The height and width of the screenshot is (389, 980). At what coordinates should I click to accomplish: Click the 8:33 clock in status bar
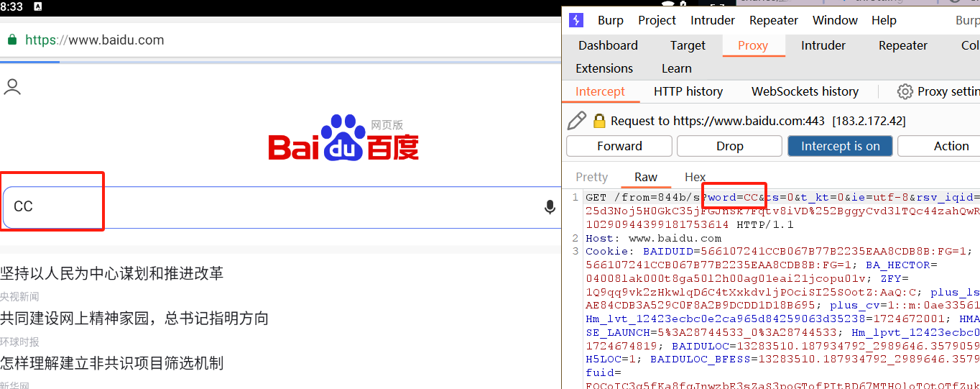pyautogui.click(x=11, y=6)
